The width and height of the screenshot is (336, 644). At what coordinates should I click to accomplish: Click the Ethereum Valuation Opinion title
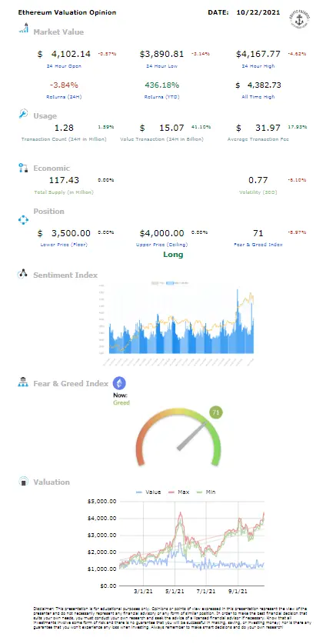tap(67, 12)
